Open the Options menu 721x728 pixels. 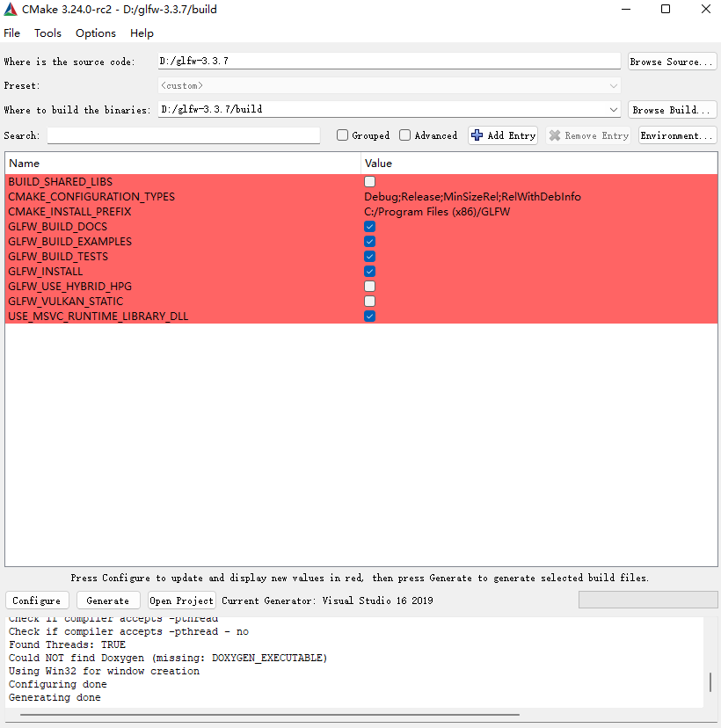(96, 33)
